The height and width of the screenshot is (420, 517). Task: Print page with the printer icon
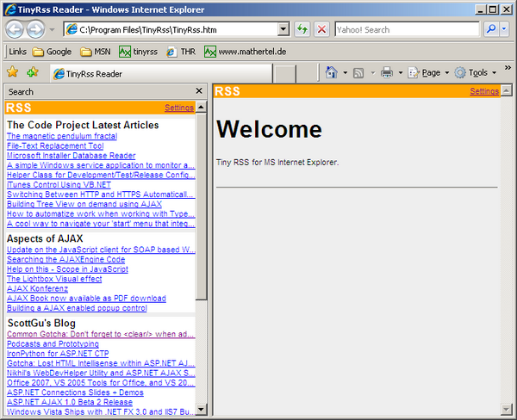387,72
